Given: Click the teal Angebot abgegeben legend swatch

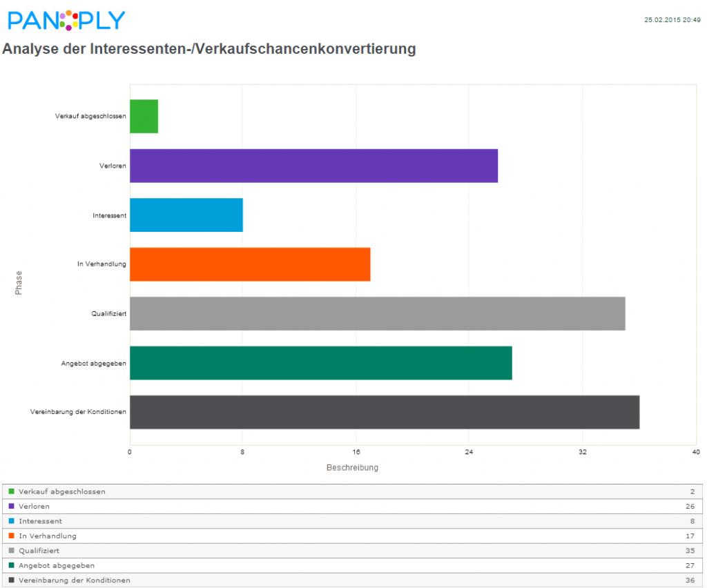Looking at the screenshot, I should (x=11, y=565).
